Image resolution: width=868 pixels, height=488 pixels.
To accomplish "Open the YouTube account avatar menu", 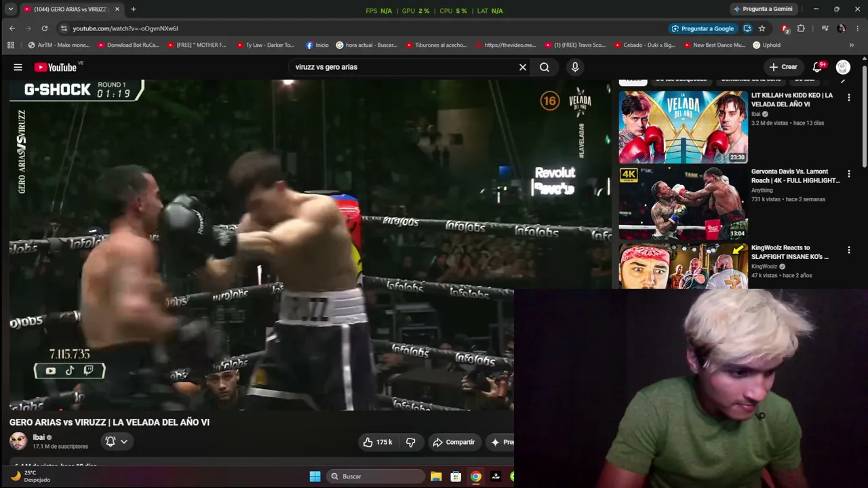I will point(843,67).
